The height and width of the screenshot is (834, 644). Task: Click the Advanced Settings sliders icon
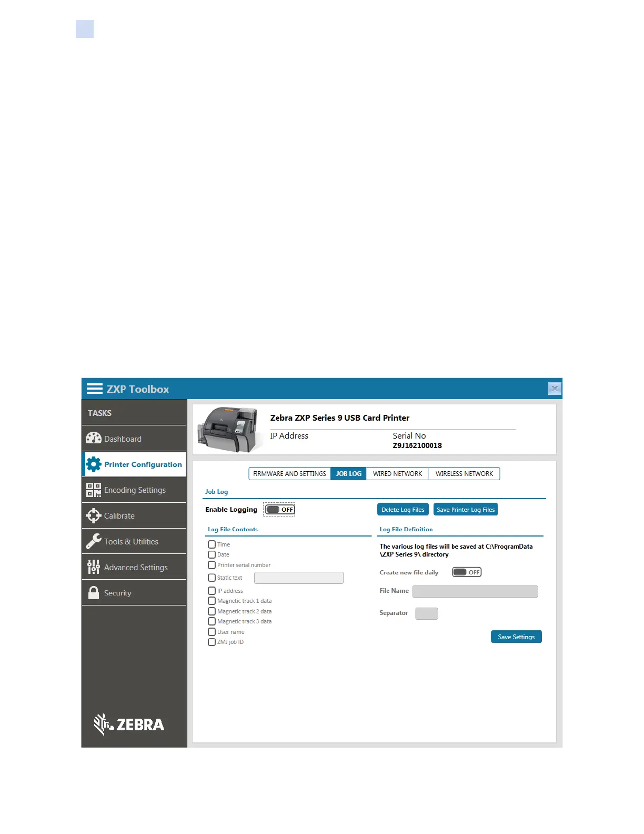(x=94, y=567)
